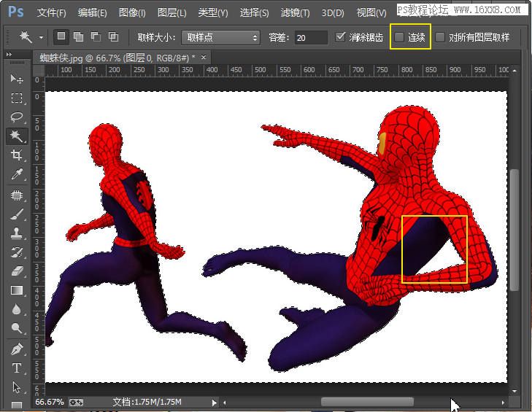The width and height of the screenshot is (532, 412).
Task: Choose Subtract from Selection mode
Action: click(96, 36)
